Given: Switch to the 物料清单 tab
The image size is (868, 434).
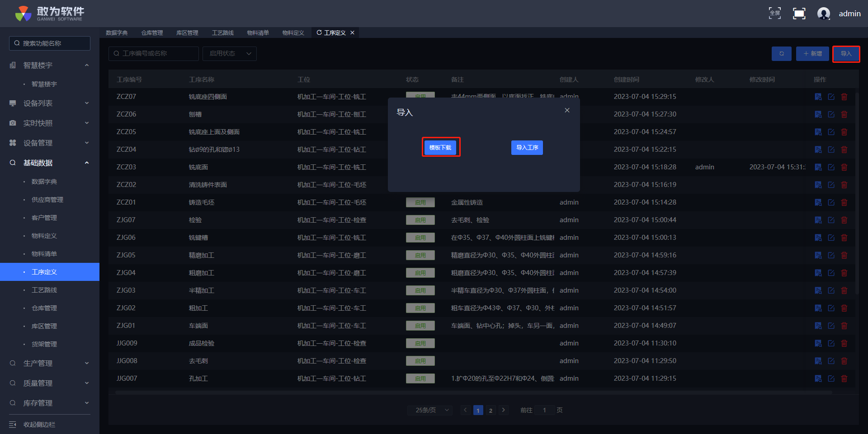Looking at the screenshot, I should pyautogui.click(x=258, y=33).
